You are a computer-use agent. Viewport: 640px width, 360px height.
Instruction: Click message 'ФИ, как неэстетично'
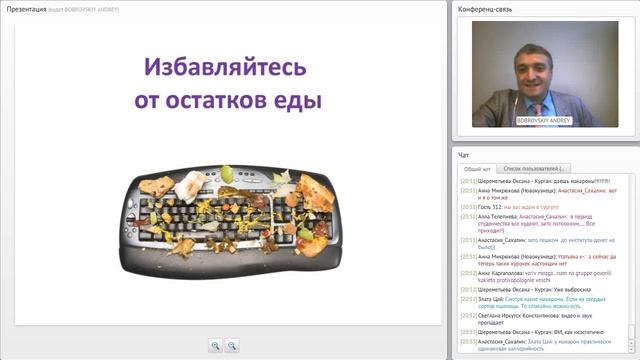tap(532, 332)
